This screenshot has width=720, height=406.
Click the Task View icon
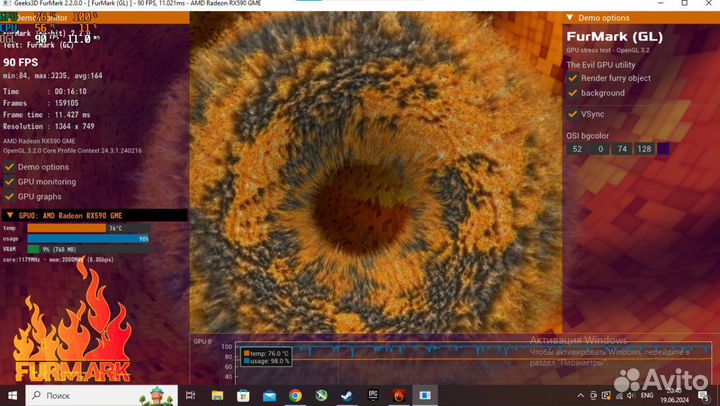point(190,395)
